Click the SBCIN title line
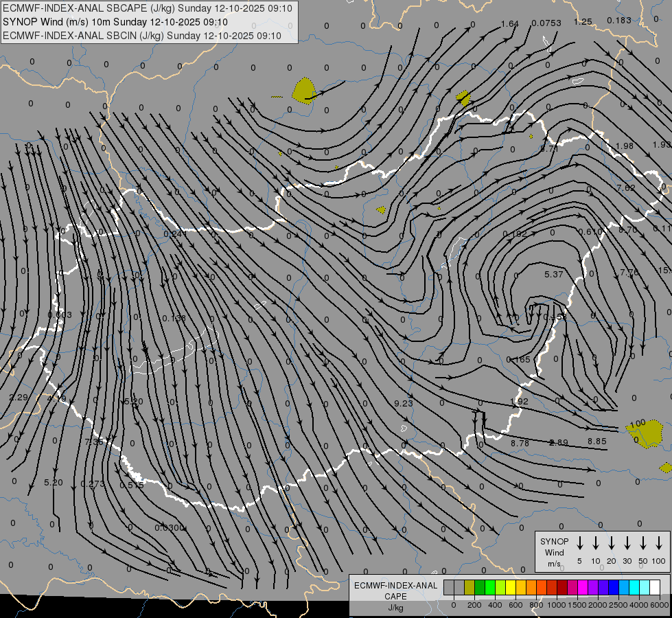 point(142,36)
